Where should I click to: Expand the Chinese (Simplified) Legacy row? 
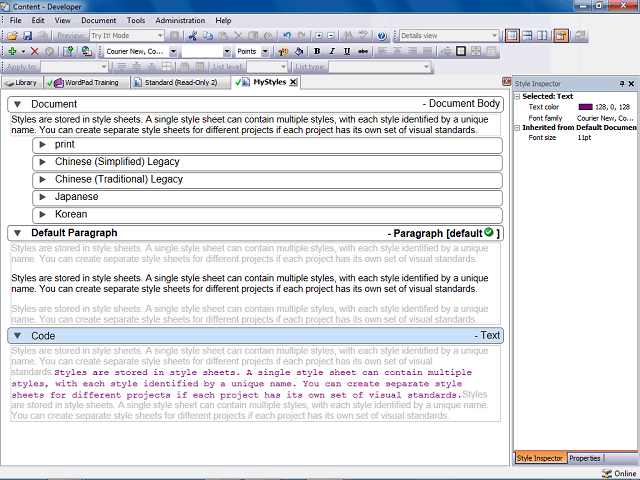pos(42,162)
